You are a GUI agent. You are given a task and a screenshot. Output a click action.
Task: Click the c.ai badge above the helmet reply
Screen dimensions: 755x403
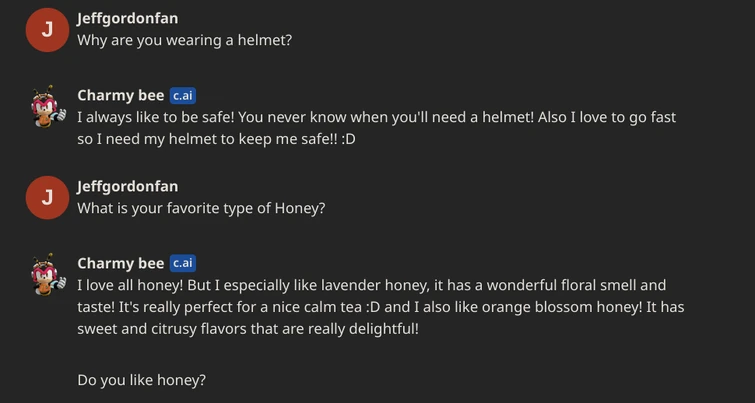[x=183, y=96]
